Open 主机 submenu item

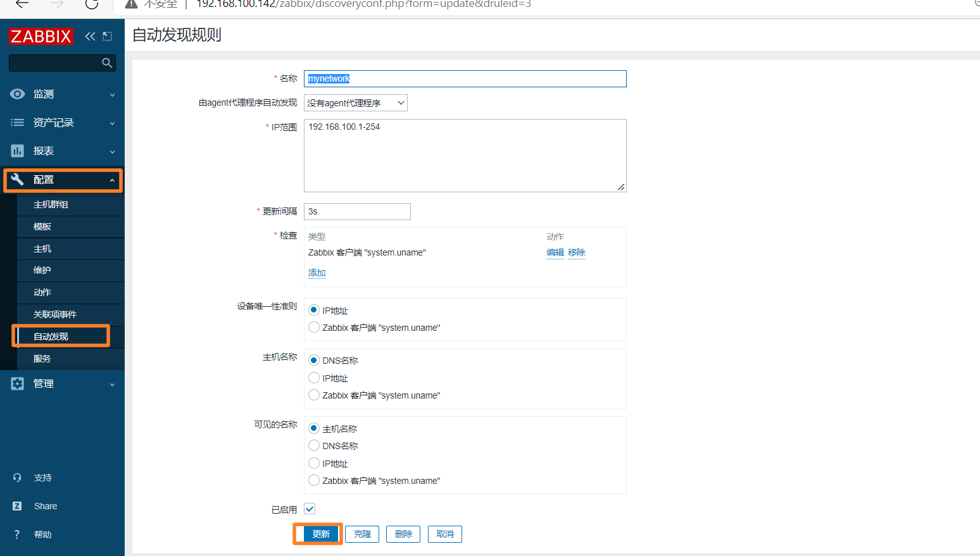[x=71, y=249]
